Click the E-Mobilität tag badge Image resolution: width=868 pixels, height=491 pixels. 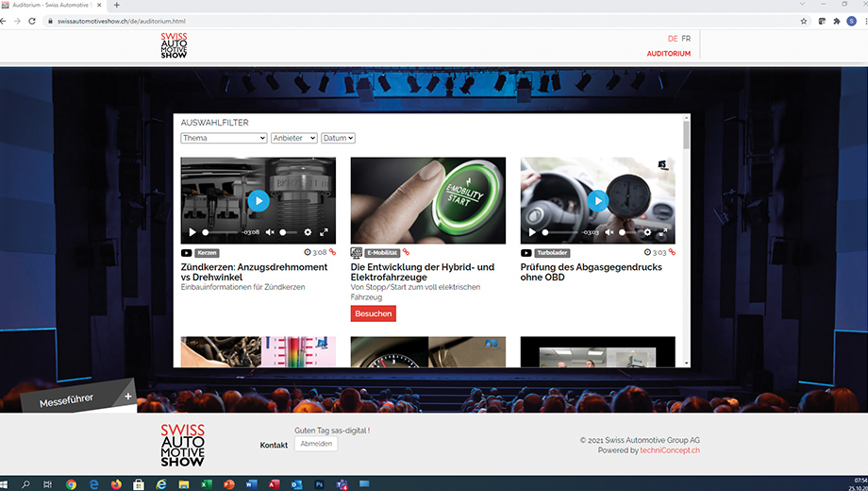point(382,253)
